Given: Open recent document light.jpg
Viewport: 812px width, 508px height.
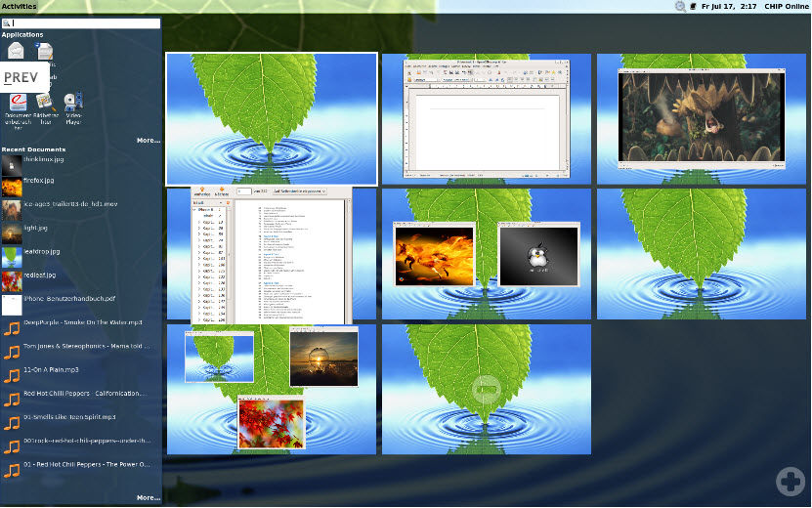Looking at the screenshot, I should (x=24, y=234).
